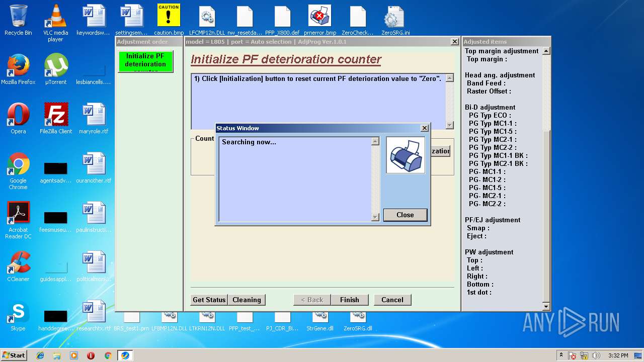The image size is (644, 362).
Task: Click the PF/EJ adjustment entry
Action: click(493, 220)
